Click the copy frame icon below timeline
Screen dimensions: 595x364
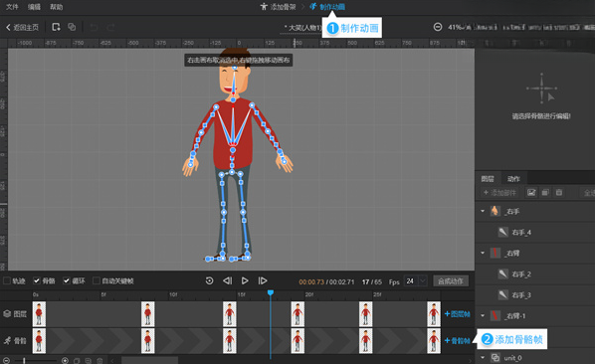[x=77, y=361]
